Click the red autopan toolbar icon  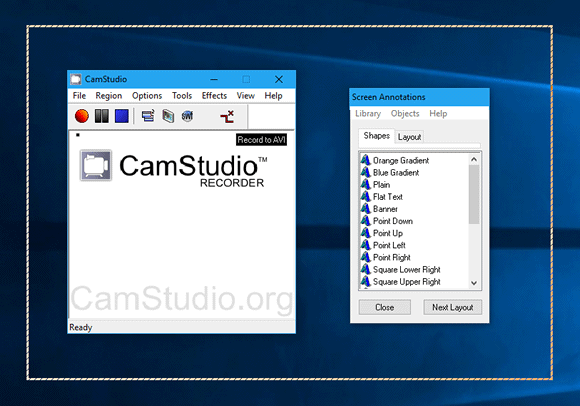point(227,116)
